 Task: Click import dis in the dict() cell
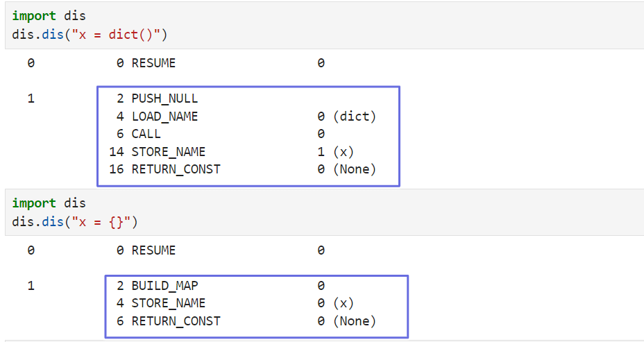tap(49, 15)
